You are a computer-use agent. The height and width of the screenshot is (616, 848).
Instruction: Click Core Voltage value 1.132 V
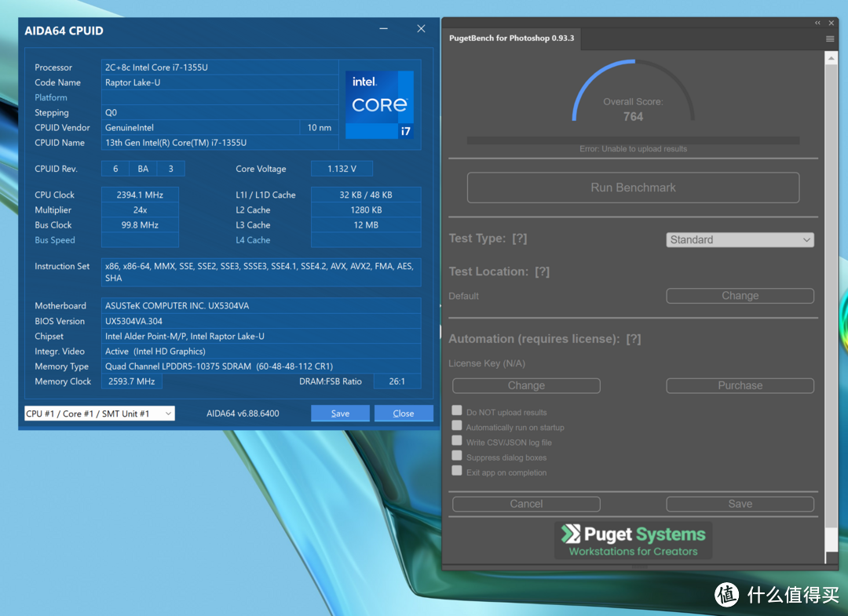tap(342, 169)
